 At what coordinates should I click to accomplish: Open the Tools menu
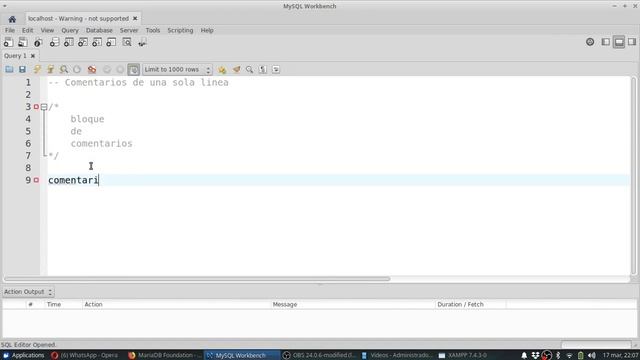point(153,30)
